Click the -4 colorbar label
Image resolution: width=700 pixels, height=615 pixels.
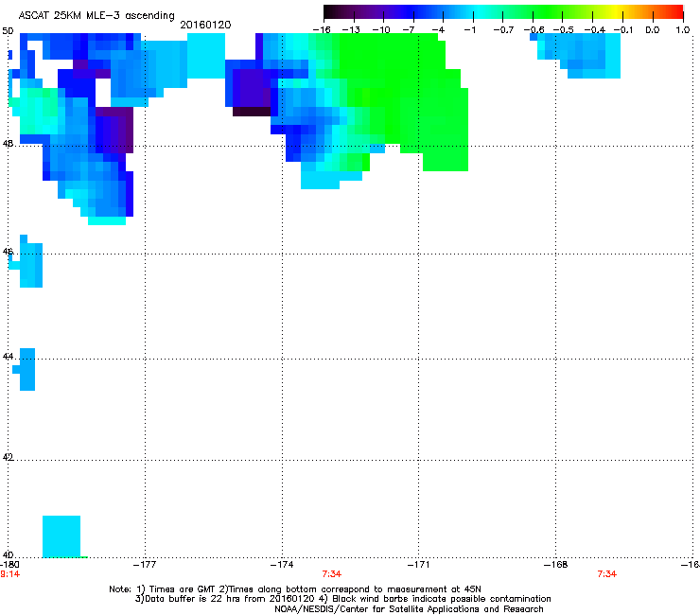[x=438, y=30]
